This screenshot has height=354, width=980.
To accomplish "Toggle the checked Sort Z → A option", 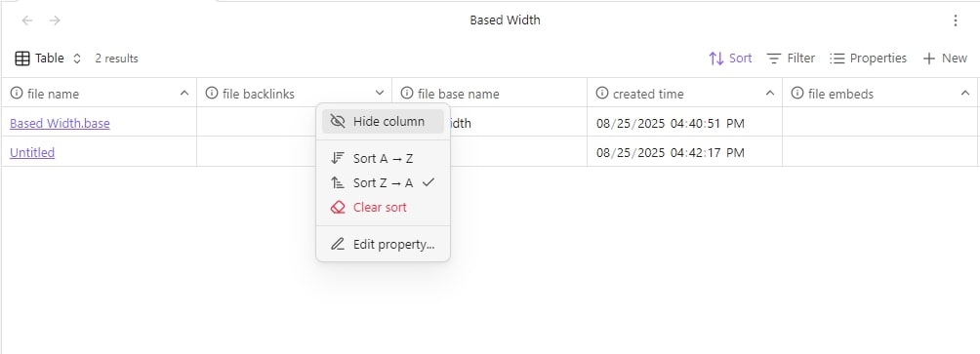I will (x=383, y=183).
